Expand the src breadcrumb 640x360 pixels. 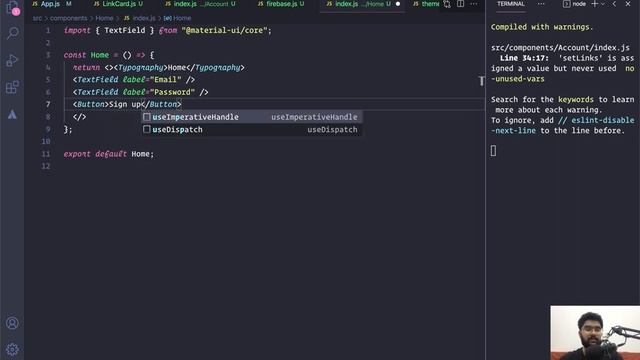pos(37,18)
